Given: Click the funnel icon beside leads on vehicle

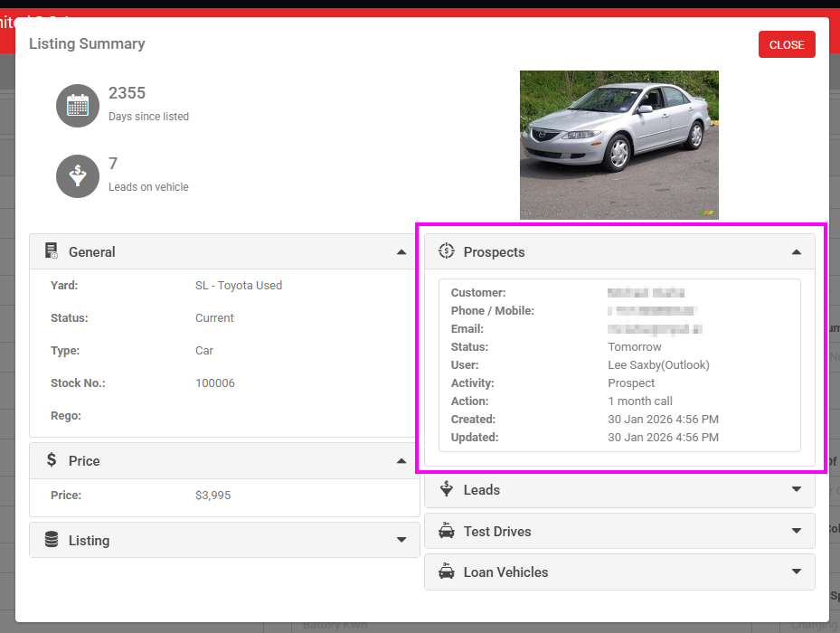Looking at the screenshot, I should pyautogui.click(x=77, y=175).
